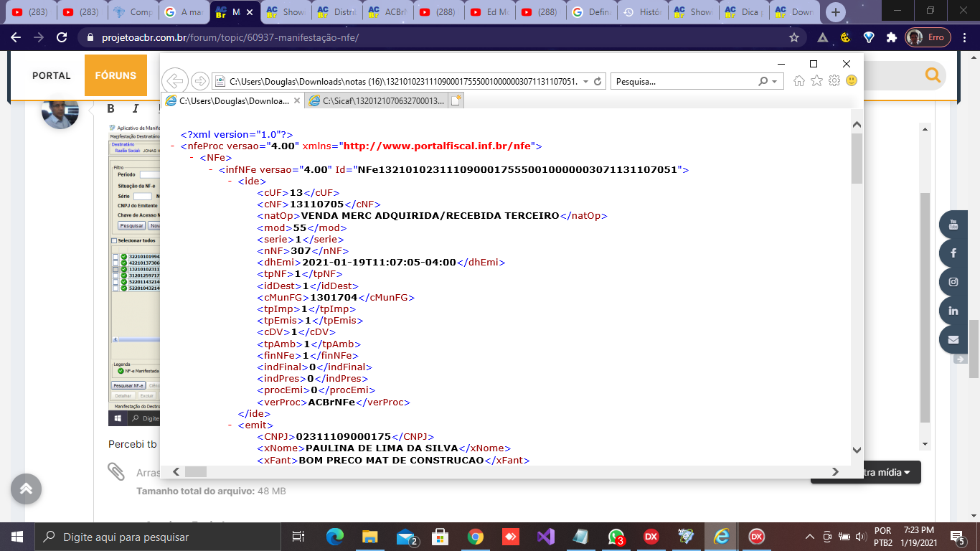Open the Windows Start menu

pos(17,537)
